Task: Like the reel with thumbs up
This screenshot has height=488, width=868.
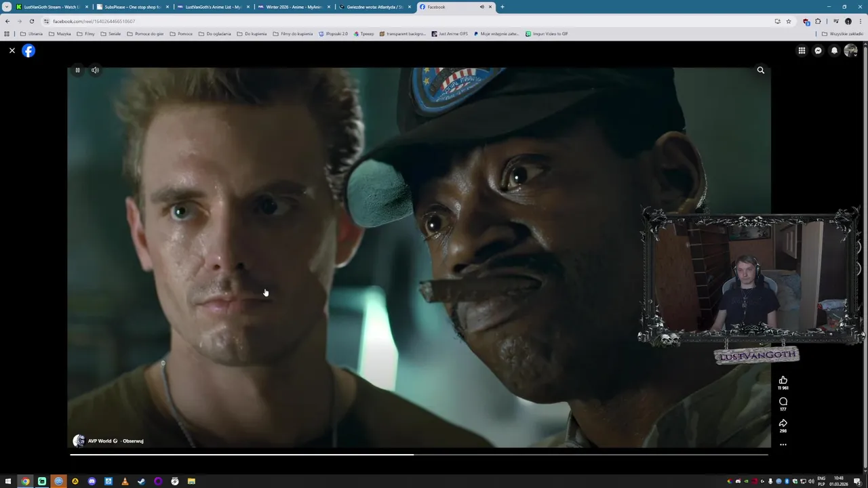Action: 783,380
